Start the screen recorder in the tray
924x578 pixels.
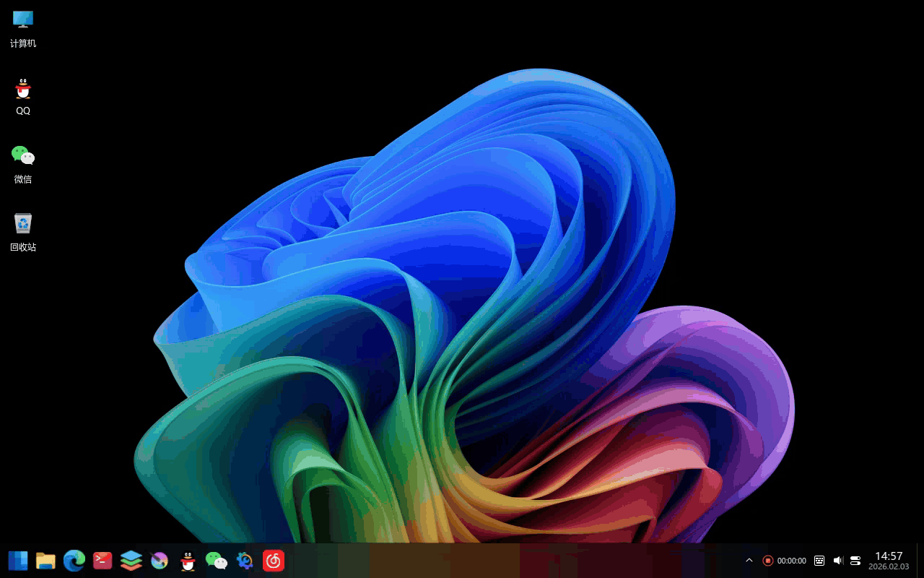pos(767,560)
